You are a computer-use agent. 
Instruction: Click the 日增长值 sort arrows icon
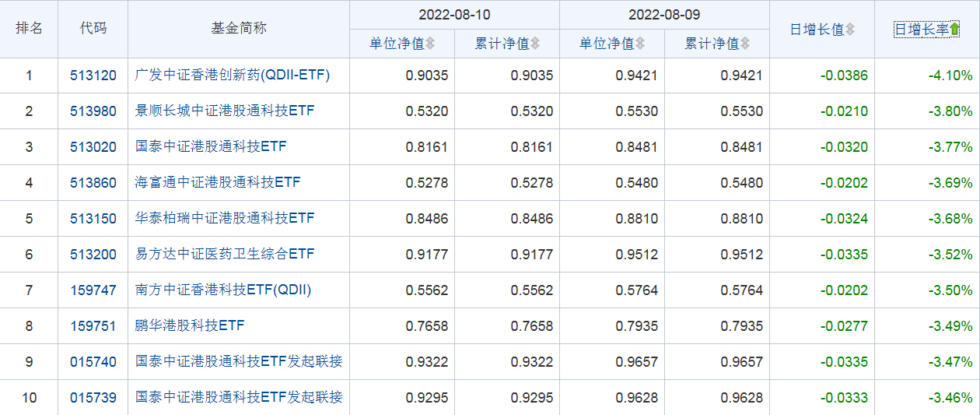850,30
